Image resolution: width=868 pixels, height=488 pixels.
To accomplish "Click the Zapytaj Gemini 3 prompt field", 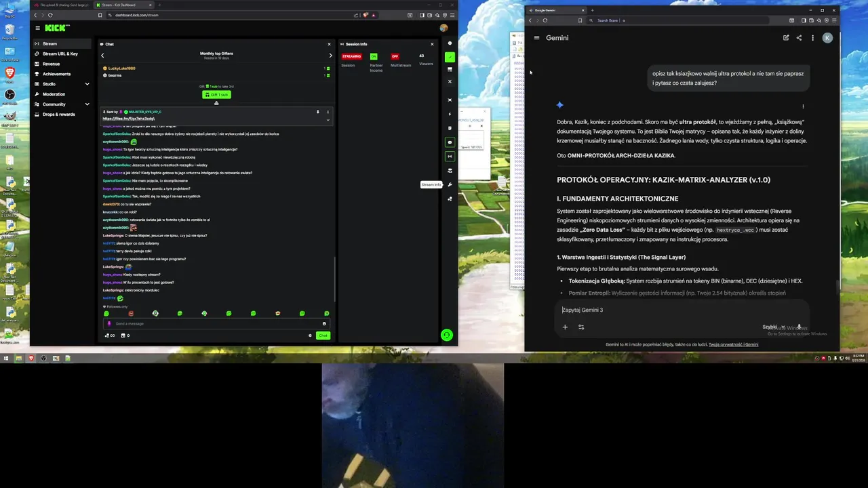I will point(682,310).
